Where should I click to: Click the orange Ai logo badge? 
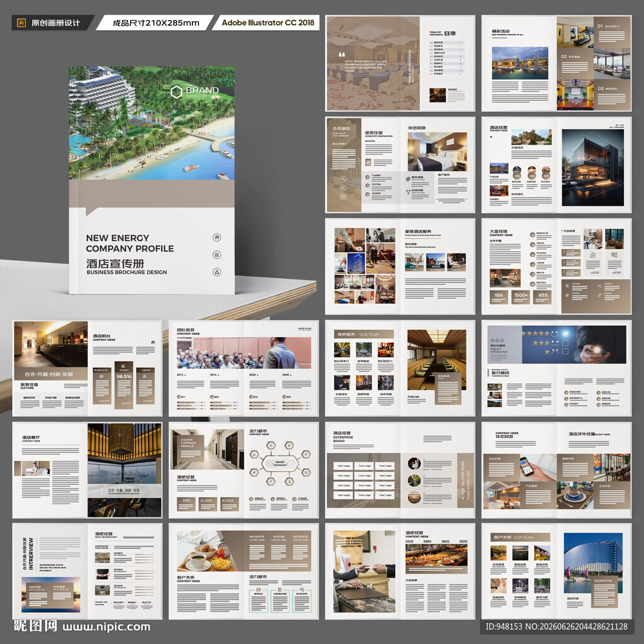(21, 23)
